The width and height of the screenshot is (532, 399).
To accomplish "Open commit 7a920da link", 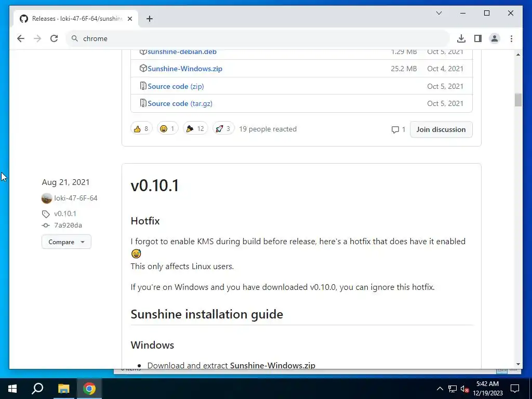I will click(x=68, y=225).
